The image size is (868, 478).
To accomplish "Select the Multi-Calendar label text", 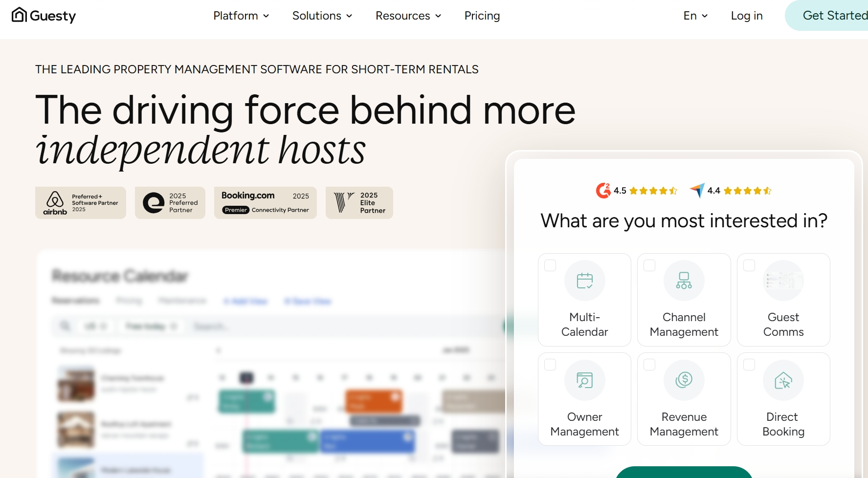I will (585, 325).
